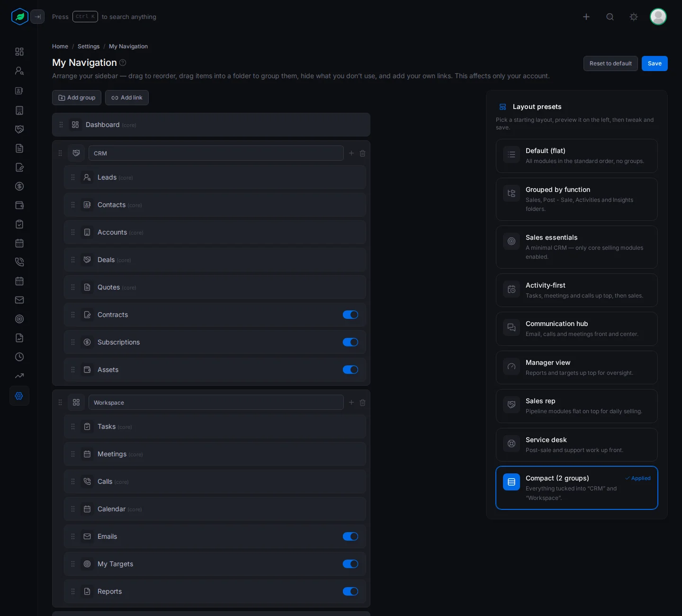
Task: Toggle off Reports visibility
Action: click(350, 591)
